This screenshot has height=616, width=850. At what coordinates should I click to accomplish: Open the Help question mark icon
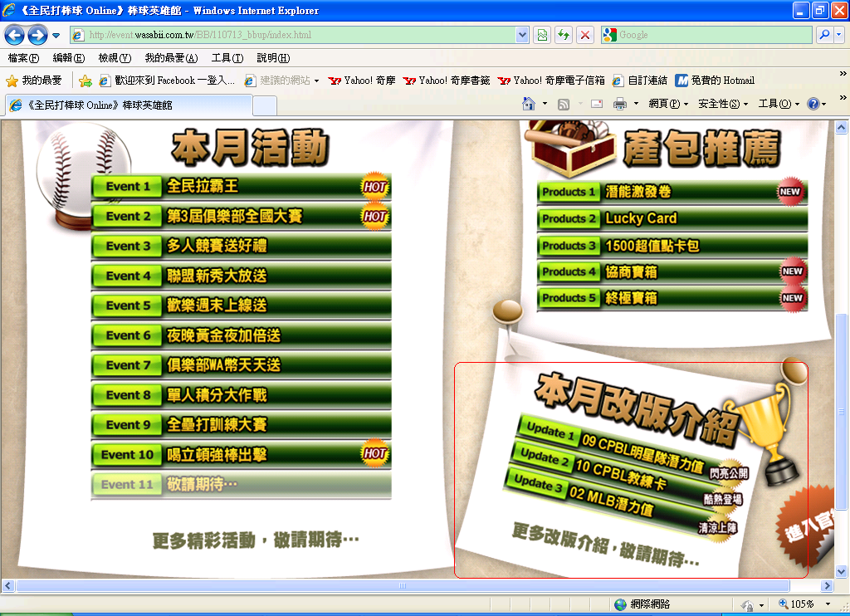click(813, 104)
